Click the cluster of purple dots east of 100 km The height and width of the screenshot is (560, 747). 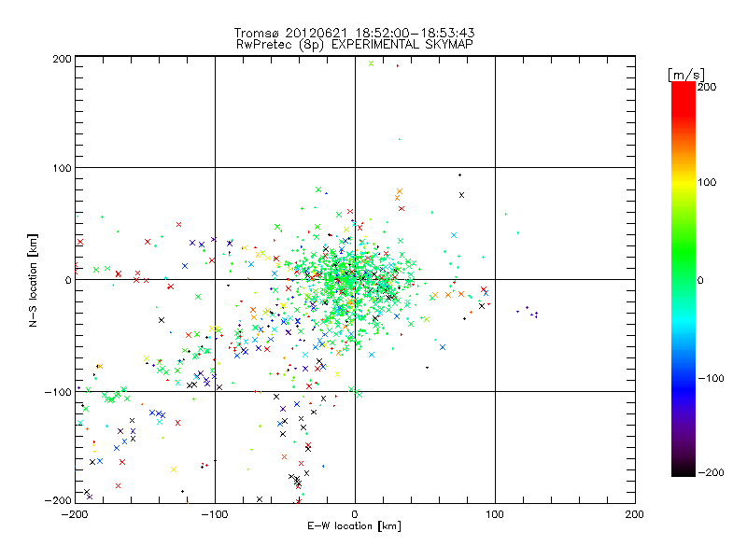click(528, 312)
